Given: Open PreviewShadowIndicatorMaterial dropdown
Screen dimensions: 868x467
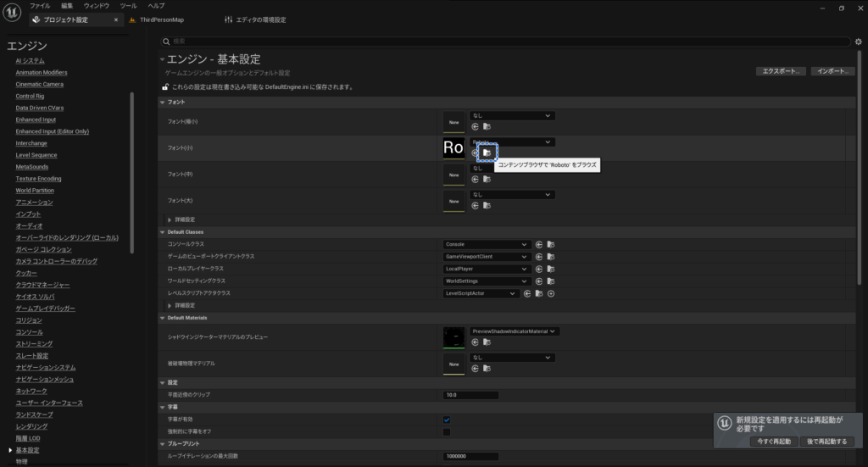Looking at the screenshot, I should [515, 331].
